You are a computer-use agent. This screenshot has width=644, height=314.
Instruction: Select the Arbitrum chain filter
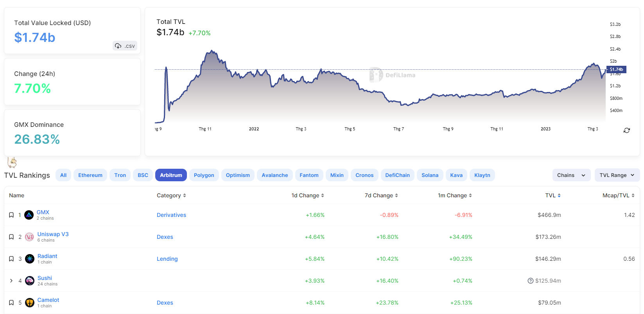[171, 175]
